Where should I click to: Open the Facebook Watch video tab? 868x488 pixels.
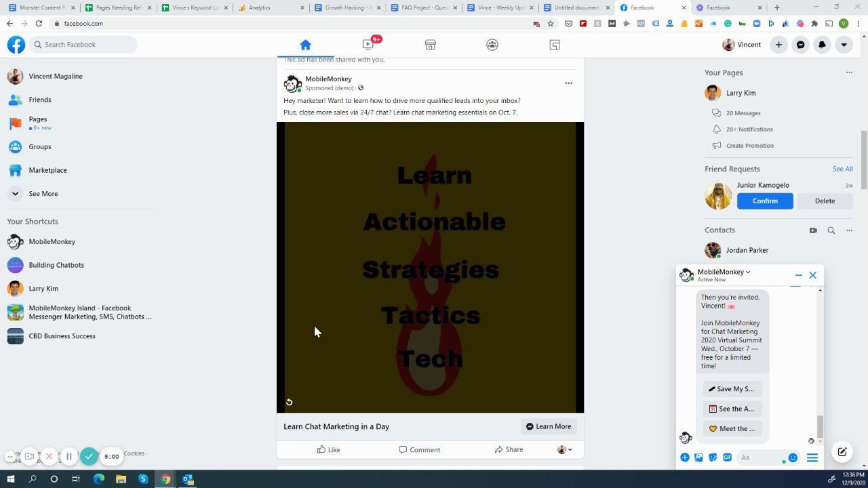point(368,45)
